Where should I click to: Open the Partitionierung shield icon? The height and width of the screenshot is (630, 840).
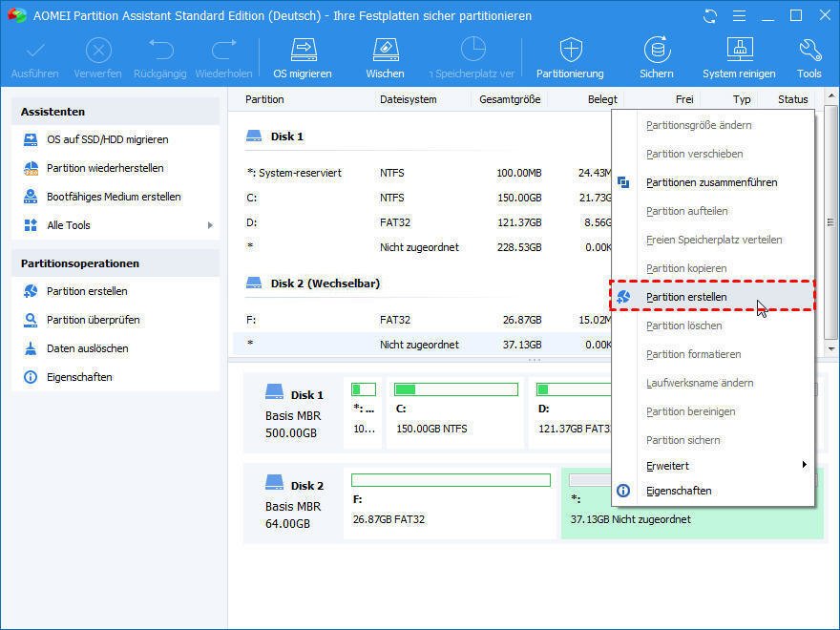click(x=571, y=51)
